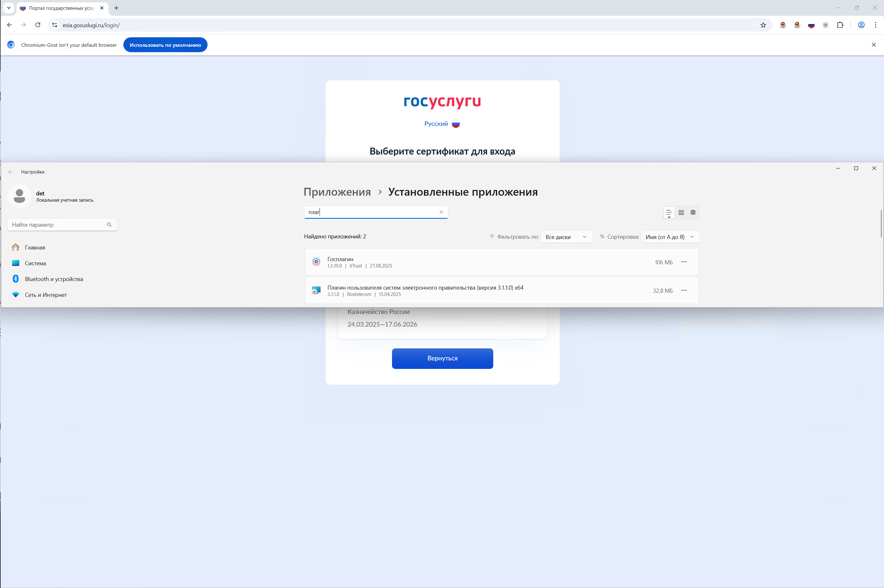Viewport: 884px width, 588px height.
Task: Go back in the browser
Action: click(9, 25)
